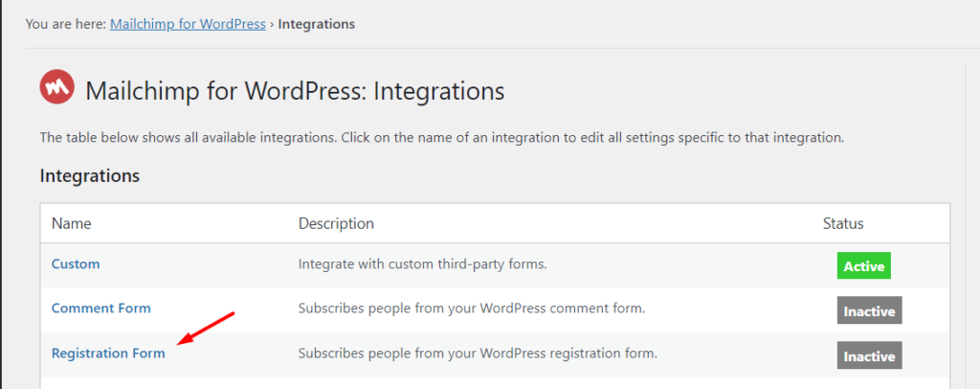This screenshot has height=389, width=980.
Task: Click the WordPress comment form description text
Action: click(x=472, y=309)
